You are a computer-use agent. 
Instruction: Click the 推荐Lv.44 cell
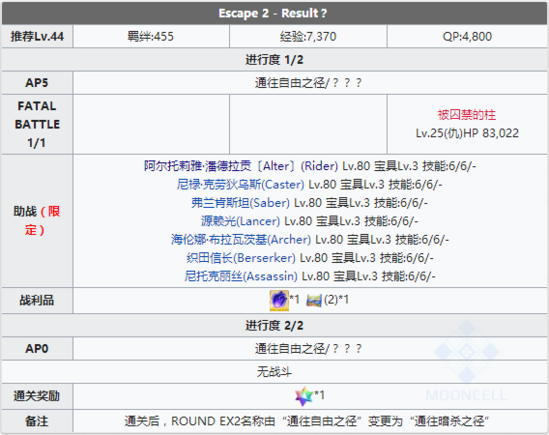click(37, 36)
